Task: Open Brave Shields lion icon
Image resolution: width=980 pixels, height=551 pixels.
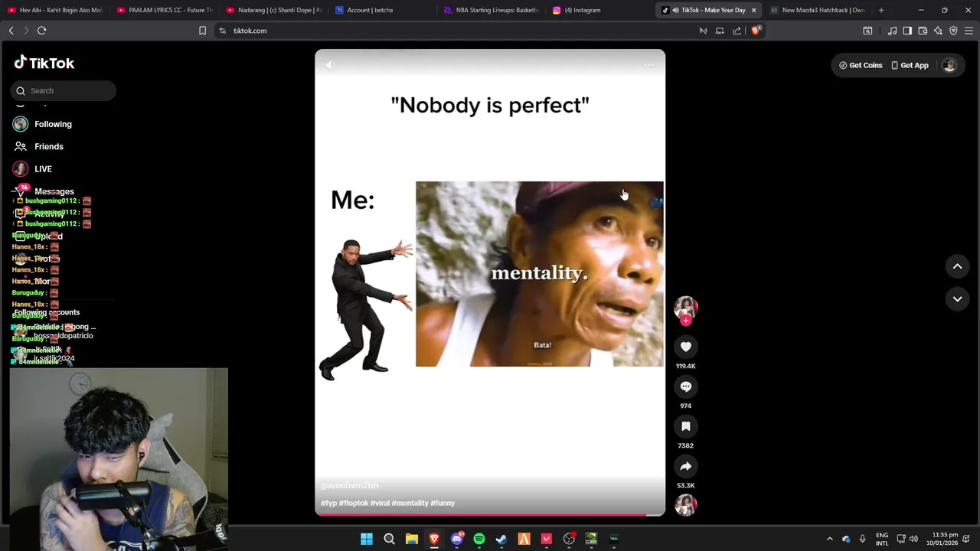Action: coord(755,31)
